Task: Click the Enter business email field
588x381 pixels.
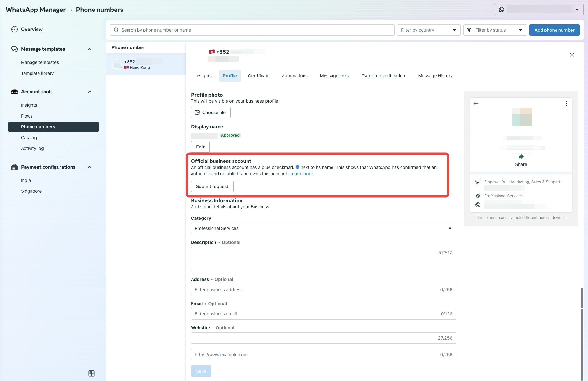Action: coord(323,314)
